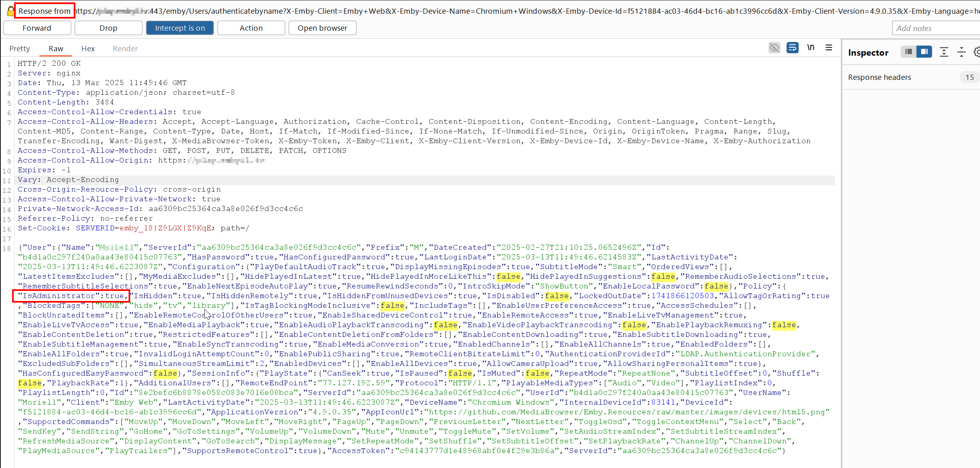Turn interception off via Intercept is on
Viewport: 980px width, 468px height.
pos(180,28)
